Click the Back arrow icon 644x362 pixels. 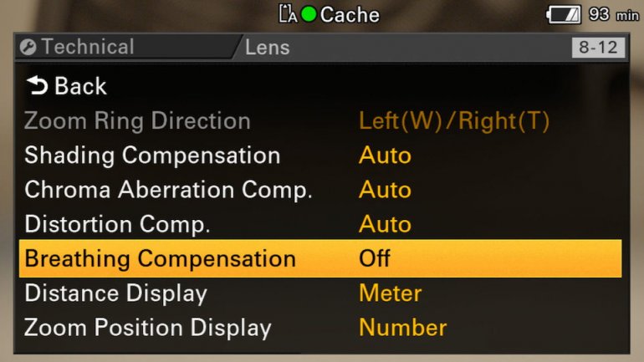click(x=37, y=85)
